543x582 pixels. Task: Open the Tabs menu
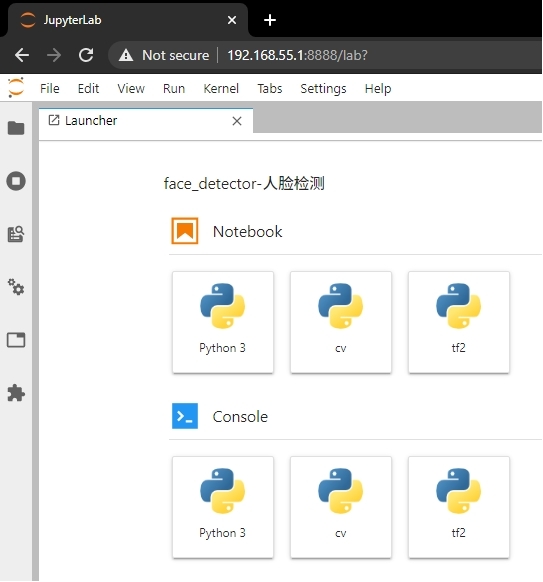[x=270, y=89]
